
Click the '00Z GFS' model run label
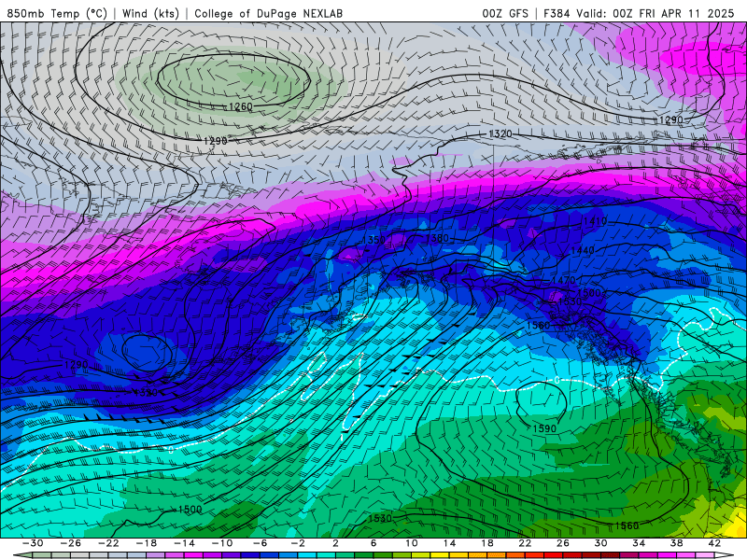coord(505,13)
